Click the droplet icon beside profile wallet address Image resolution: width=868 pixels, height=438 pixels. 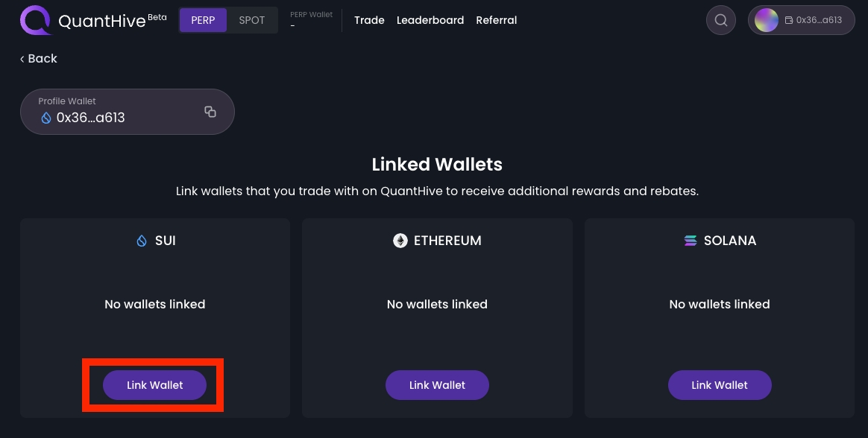click(46, 118)
